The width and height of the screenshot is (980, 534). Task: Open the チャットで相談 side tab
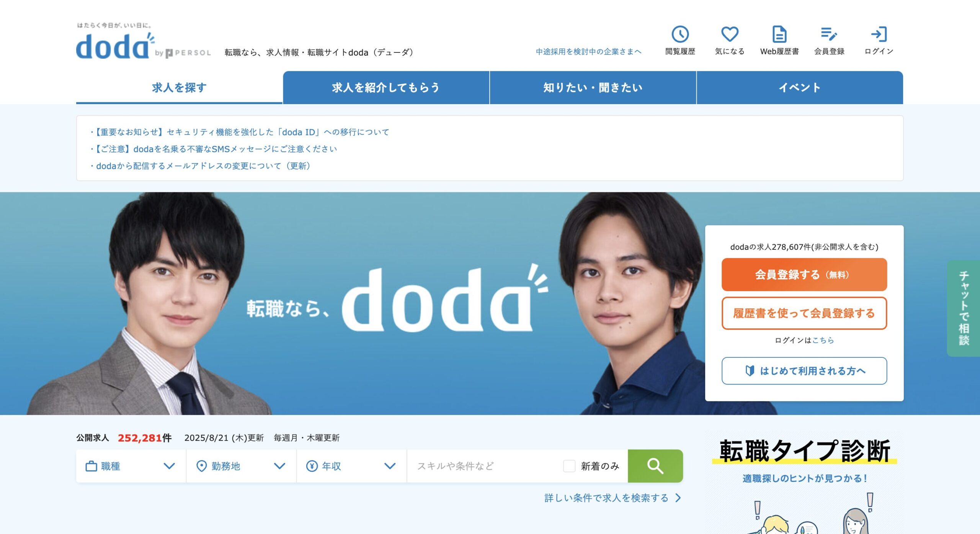tap(963, 308)
